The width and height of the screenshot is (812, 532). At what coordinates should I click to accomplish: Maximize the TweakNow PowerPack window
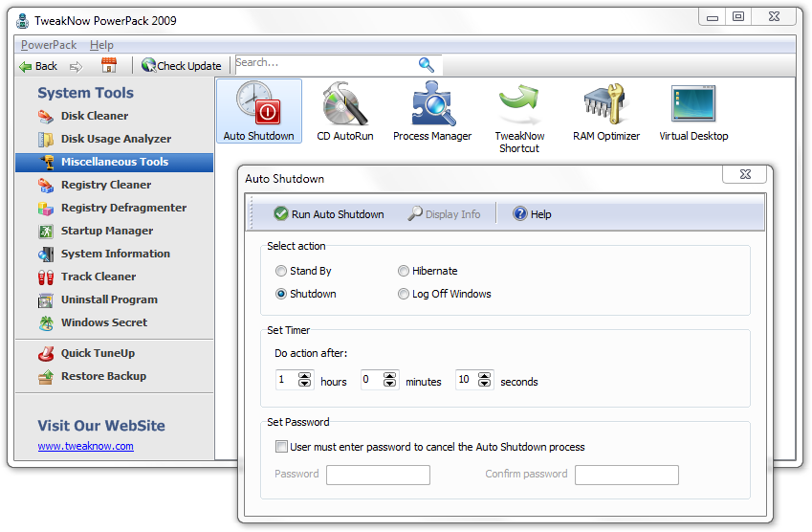(x=738, y=17)
